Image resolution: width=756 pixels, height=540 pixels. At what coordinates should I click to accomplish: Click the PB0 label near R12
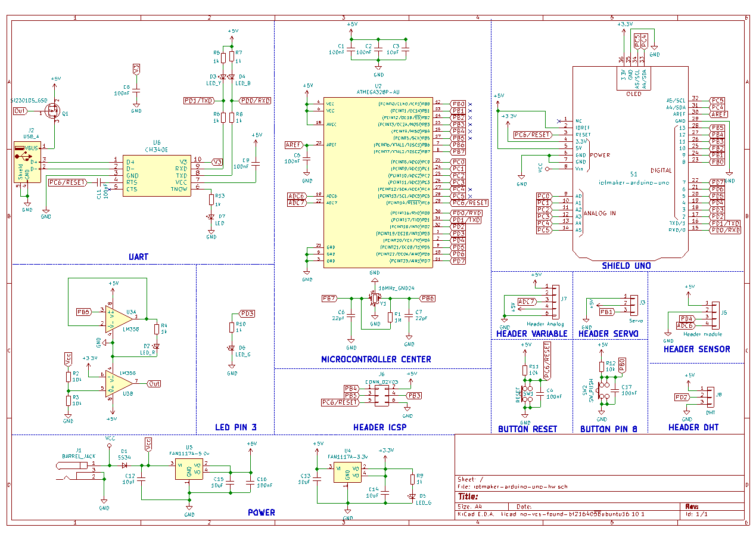pyautogui.click(x=621, y=365)
